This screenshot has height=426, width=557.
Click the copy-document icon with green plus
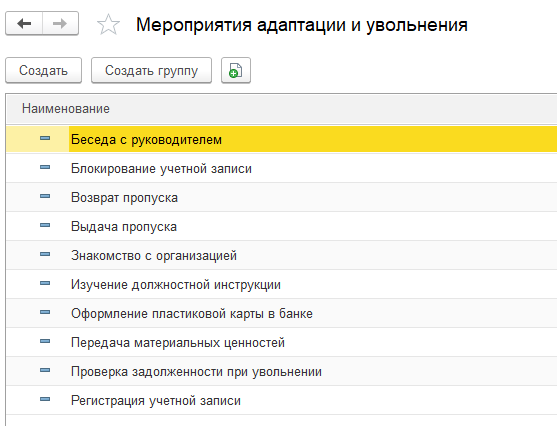tap(236, 70)
